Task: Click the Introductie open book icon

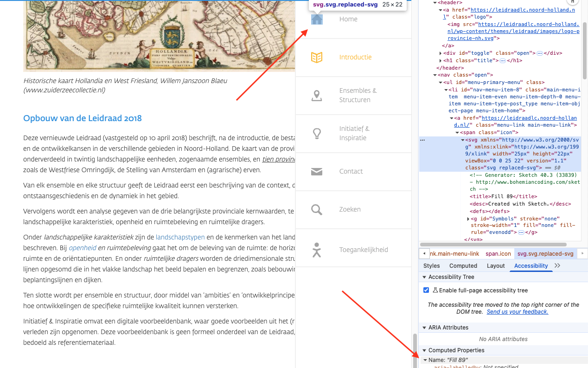Action: [x=317, y=57]
